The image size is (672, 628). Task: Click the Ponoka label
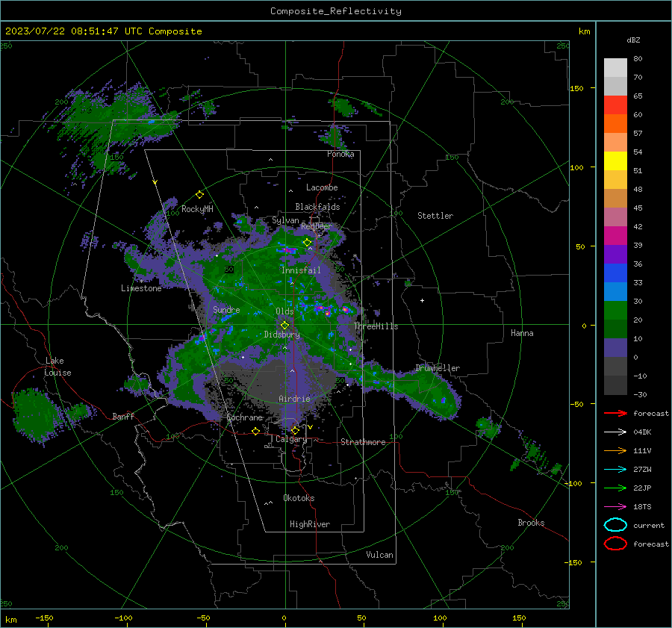pos(340,155)
